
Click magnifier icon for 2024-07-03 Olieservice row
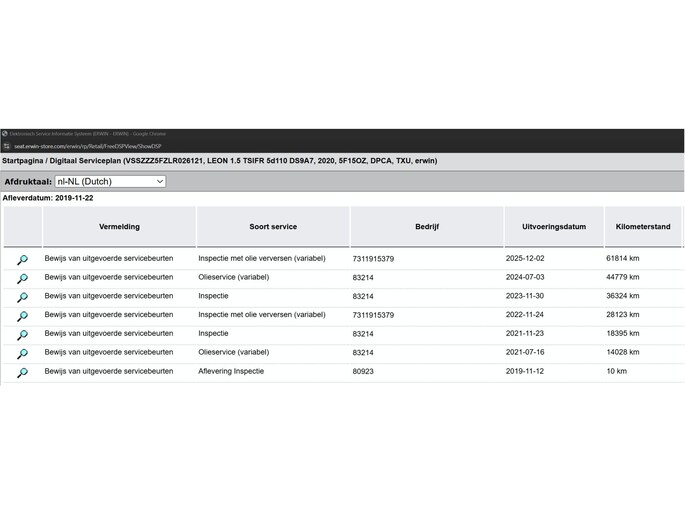22,279
